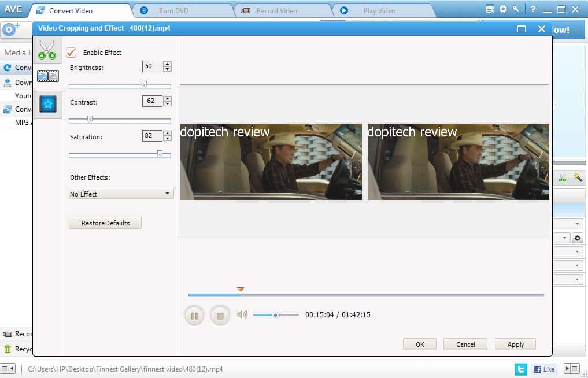Screen dimensions: 588x378
Task: Mute audio with the speaker icon
Action: [242, 315]
